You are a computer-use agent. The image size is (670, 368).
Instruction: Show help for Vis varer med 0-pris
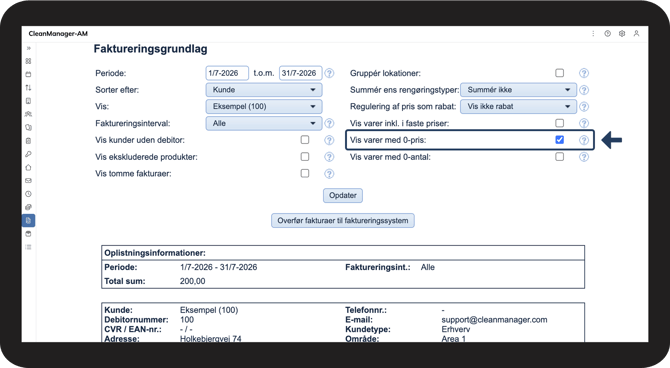pos(584,140)
